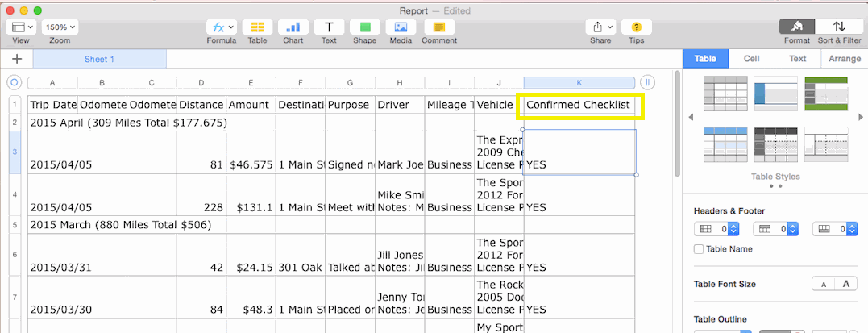This screenshot has width=868, height=333.
Task: Click the larger table font size button
Action: pyautogui.click(x=845, y=284)
